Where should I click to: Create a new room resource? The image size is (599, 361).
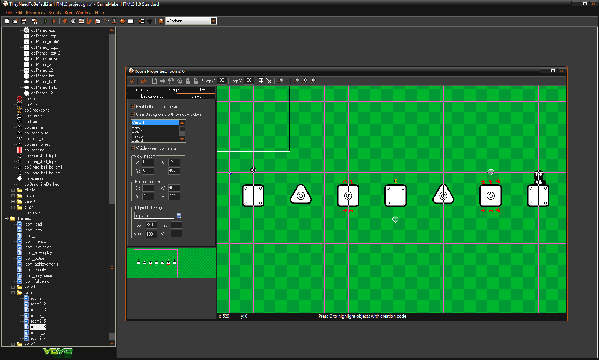(131, 21)
